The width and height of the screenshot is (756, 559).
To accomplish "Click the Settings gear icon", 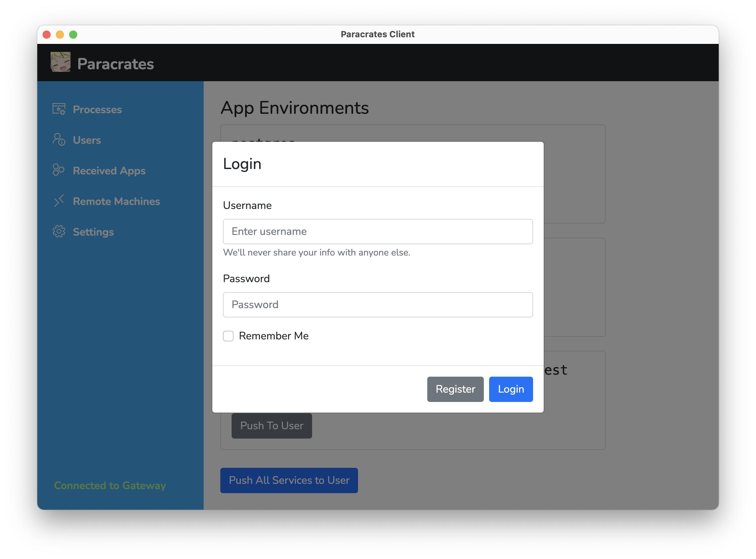I will click(x=59, y=232).
